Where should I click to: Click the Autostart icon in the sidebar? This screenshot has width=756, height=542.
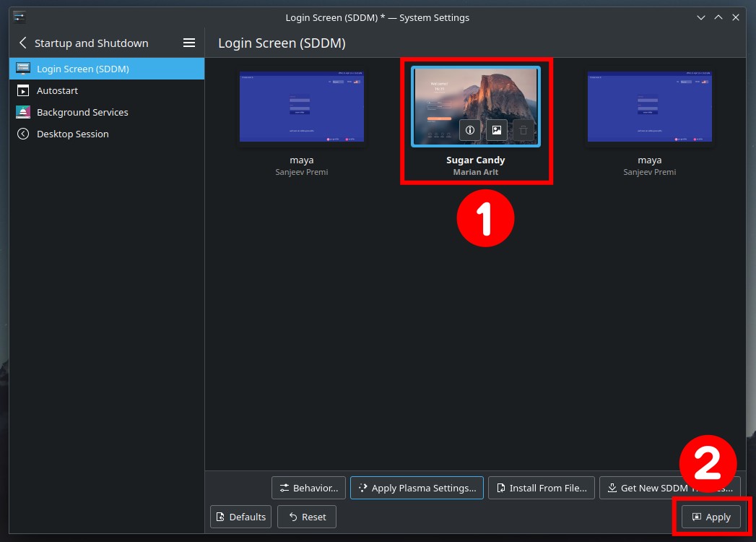[x=22, y=90]
